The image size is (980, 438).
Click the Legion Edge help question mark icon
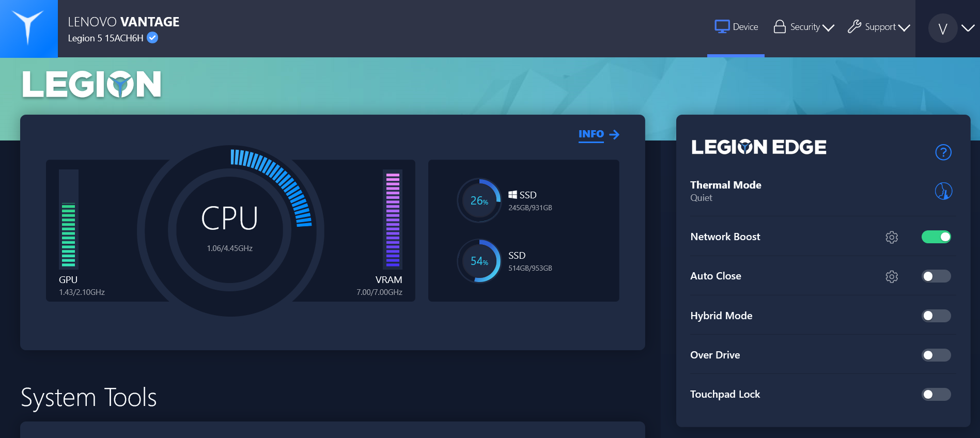tap(943, 152)
